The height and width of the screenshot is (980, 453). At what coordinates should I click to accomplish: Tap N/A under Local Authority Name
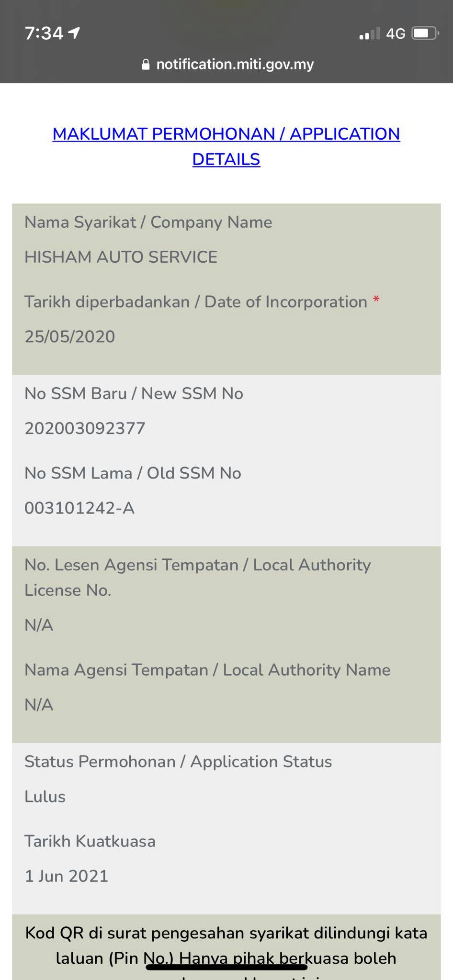click(x=39, y=704)
